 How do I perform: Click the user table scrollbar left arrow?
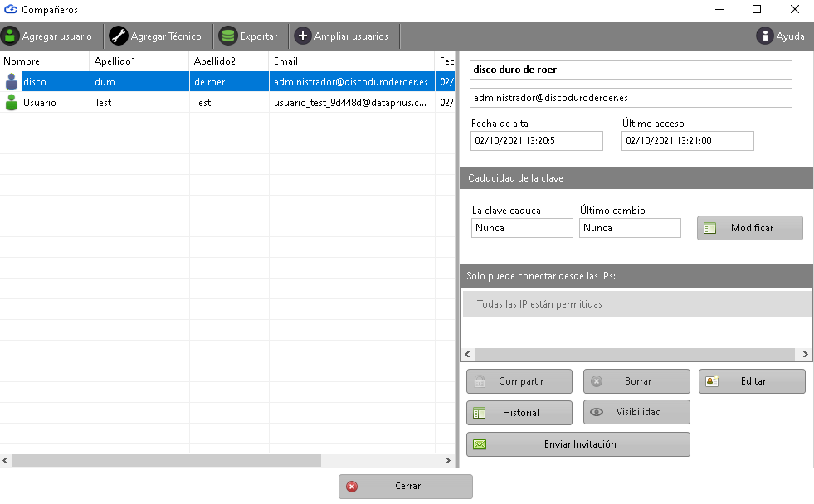click(x=5, y=460)
